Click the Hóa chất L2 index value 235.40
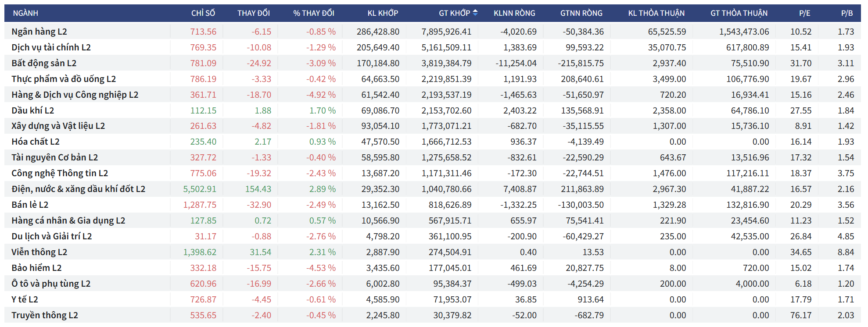 coord(203,142)
